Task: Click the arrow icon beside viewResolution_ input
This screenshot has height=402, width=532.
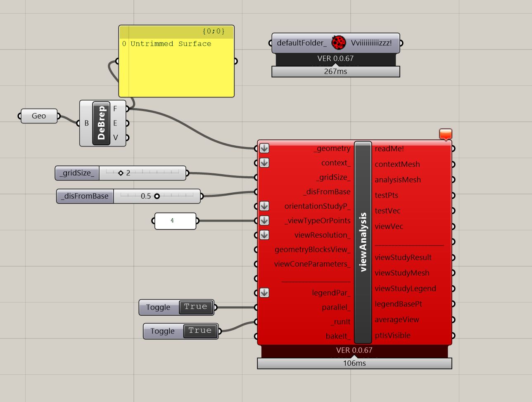Action: point(264,235)
